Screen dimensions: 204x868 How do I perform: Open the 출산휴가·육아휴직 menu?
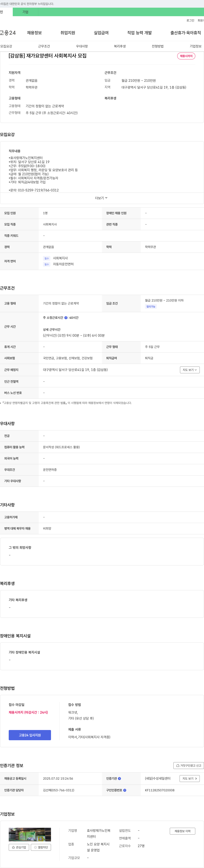click(x=186, y=33)
